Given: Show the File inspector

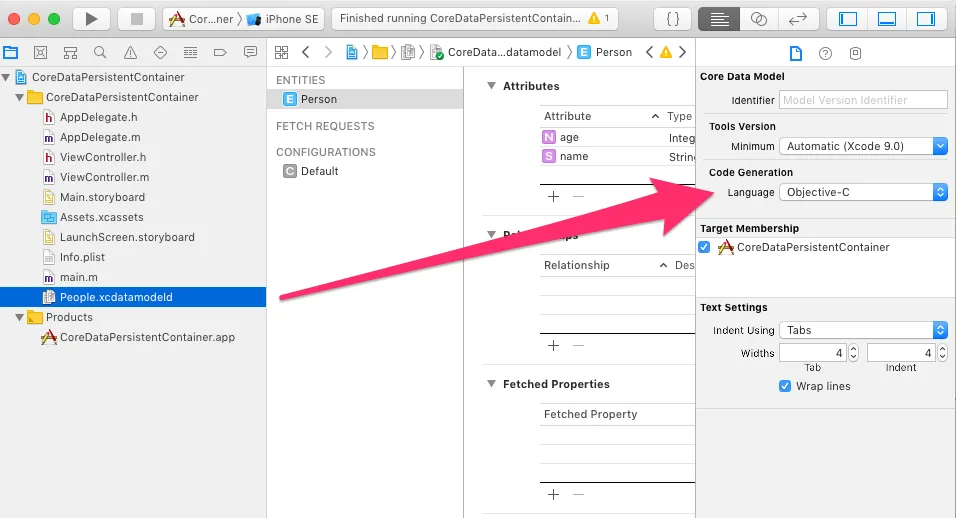Looking at the screenshot, I should pyautogui.click(x=796, y=54).
